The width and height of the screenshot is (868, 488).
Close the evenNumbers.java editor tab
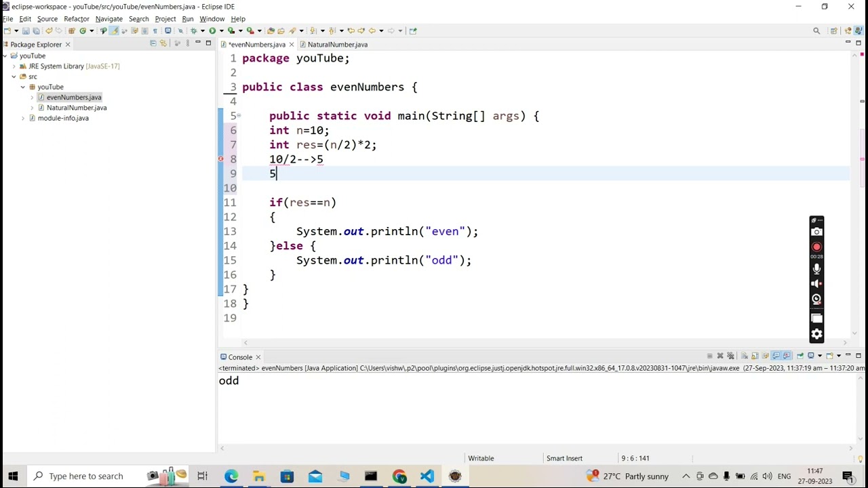click(x=292, y=44)
